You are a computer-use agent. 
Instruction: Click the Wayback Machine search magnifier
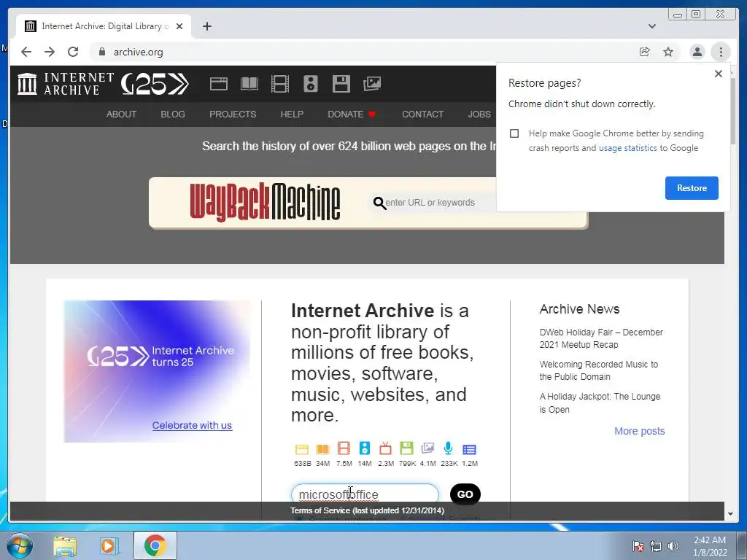coord(379,203)
